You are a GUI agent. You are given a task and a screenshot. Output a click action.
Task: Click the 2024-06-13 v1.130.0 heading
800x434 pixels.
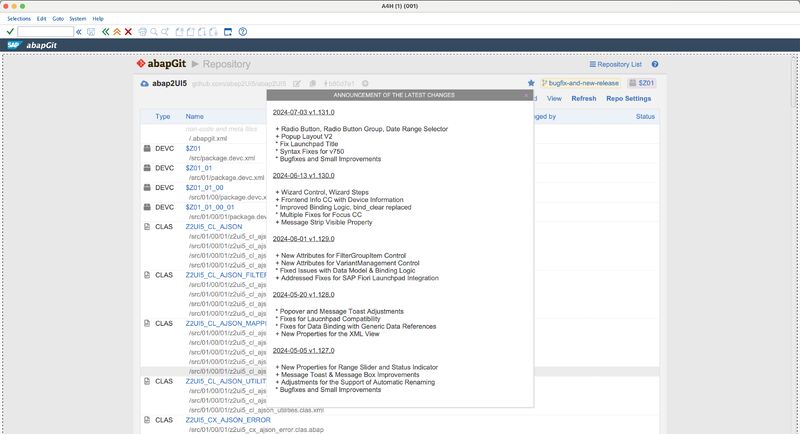304,175
